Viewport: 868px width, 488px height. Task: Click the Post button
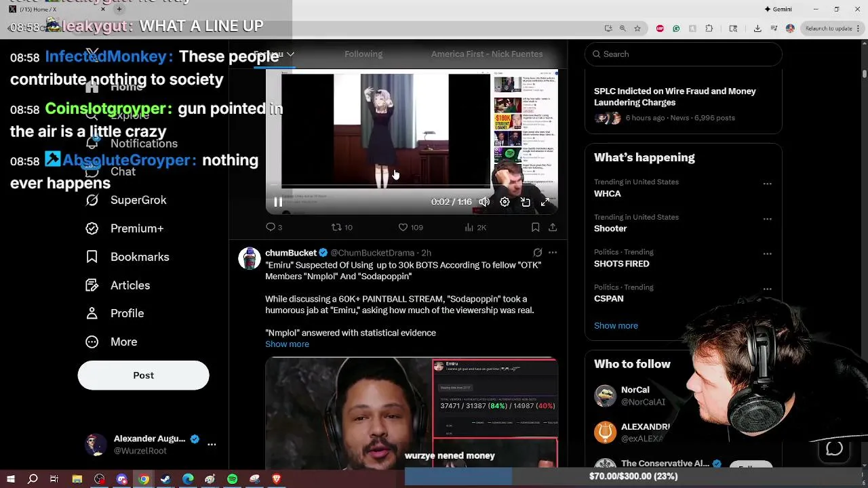tap(143, 375)
